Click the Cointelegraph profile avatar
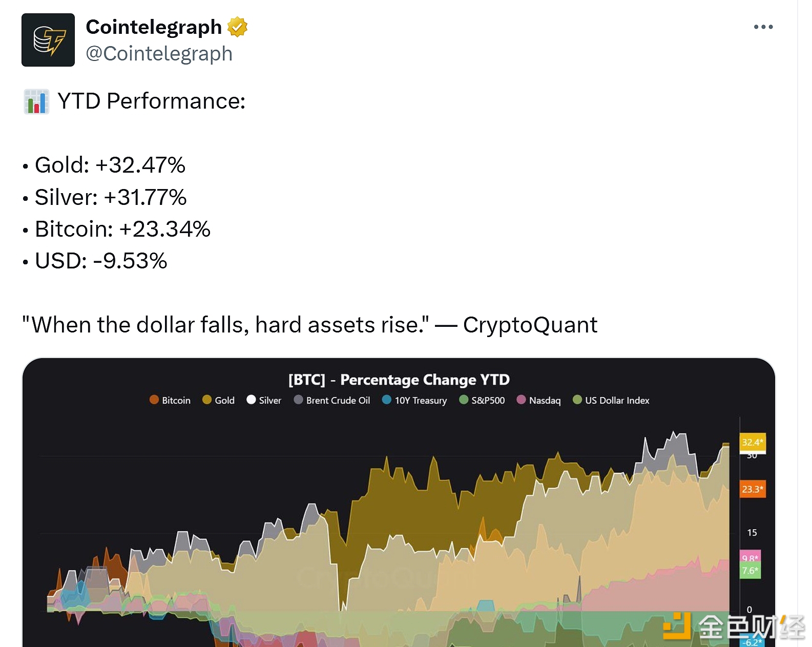This screenshot has width=812, height=647. pyautogui.click(x=48, y=40)
